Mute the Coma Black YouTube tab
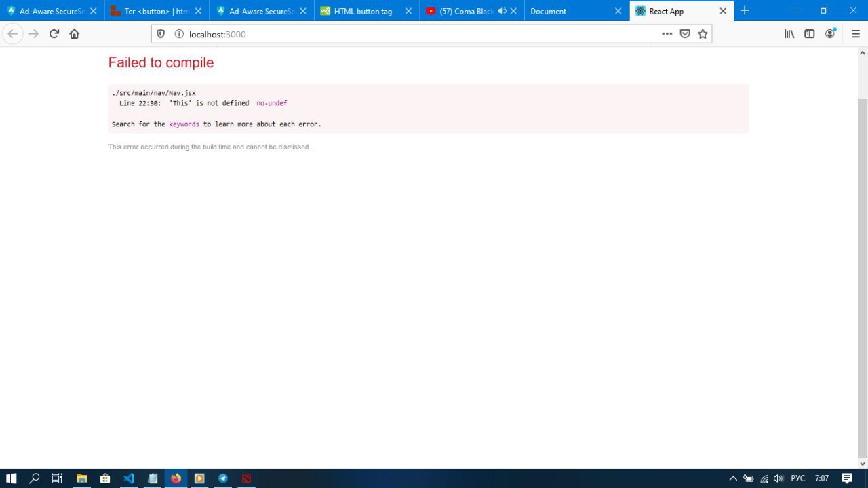868x488 pixels. pos(502,11)
